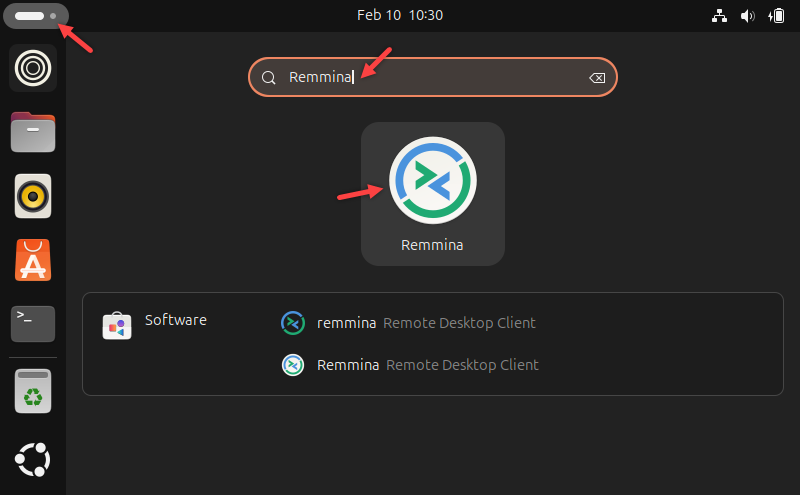Viewport: 800px width, 495px height.
Task: Click the Remmina label under app icon
Action: pyautogui.click(x=432, y=245)
